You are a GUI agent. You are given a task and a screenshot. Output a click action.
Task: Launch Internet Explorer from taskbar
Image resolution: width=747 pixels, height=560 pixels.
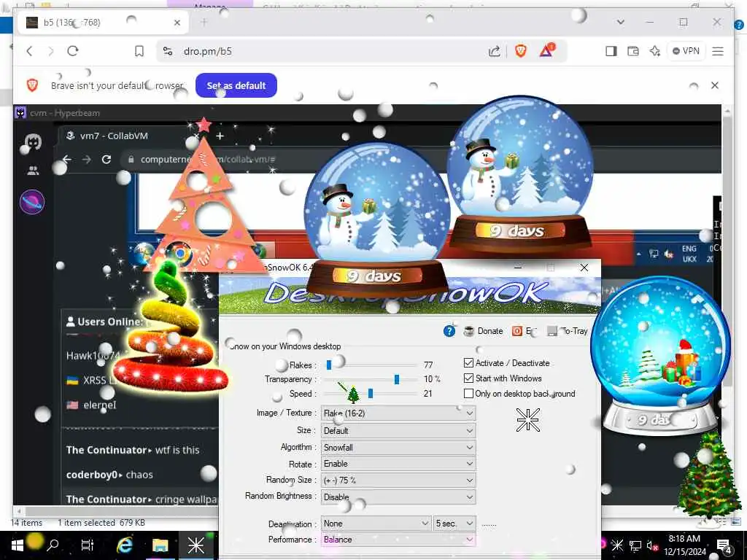click(x=125, y=545)
